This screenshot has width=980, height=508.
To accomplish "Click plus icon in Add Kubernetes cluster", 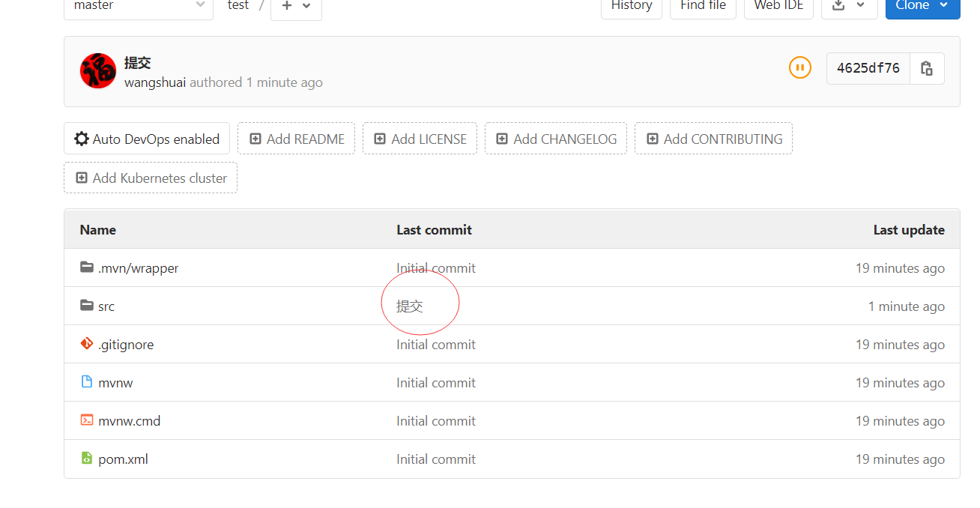I will [81, 178].
